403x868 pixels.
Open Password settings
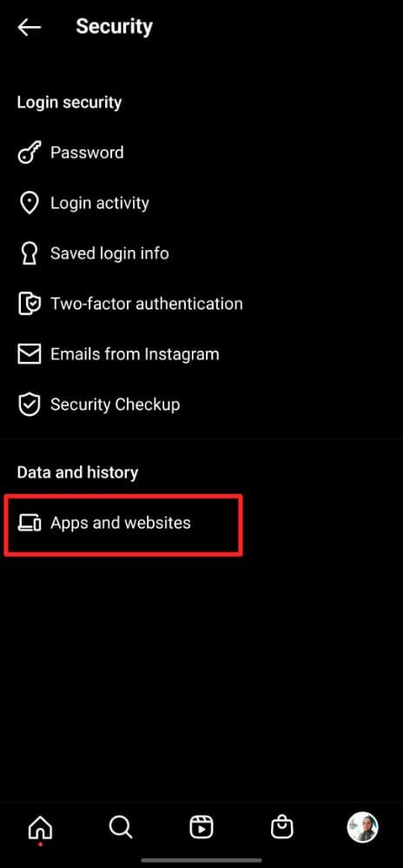(x=201, y=153)
